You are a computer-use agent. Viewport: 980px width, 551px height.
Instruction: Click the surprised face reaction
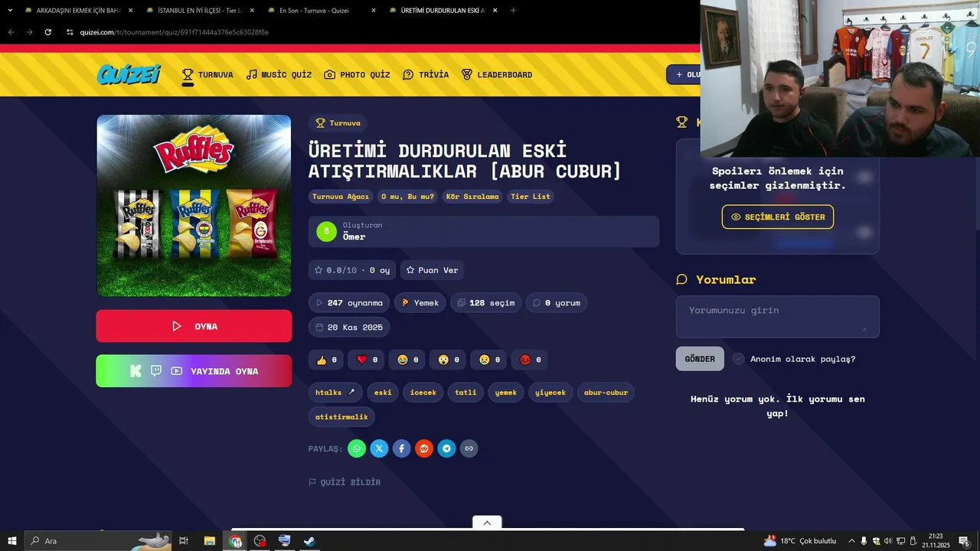point(449,360)
